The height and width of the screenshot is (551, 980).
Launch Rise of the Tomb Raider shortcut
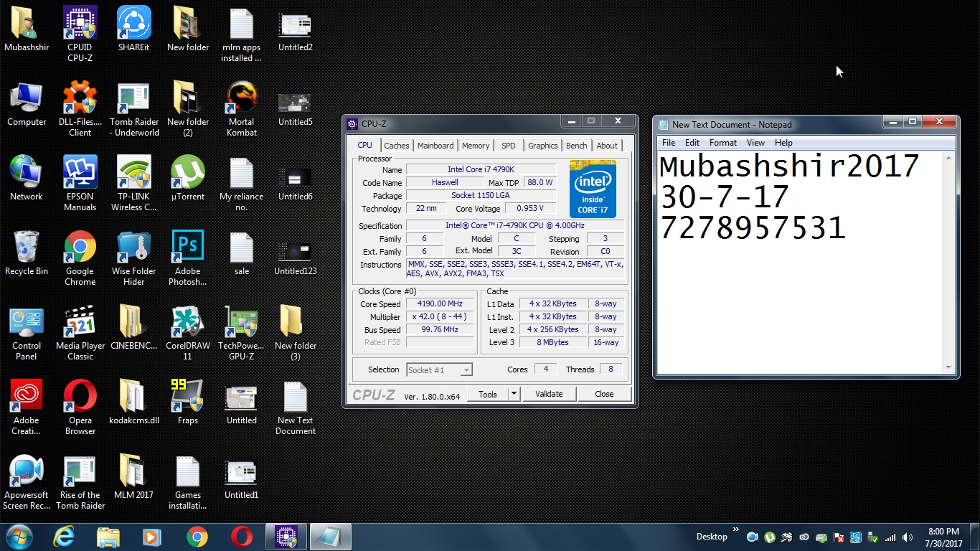[x=80, y=481]
